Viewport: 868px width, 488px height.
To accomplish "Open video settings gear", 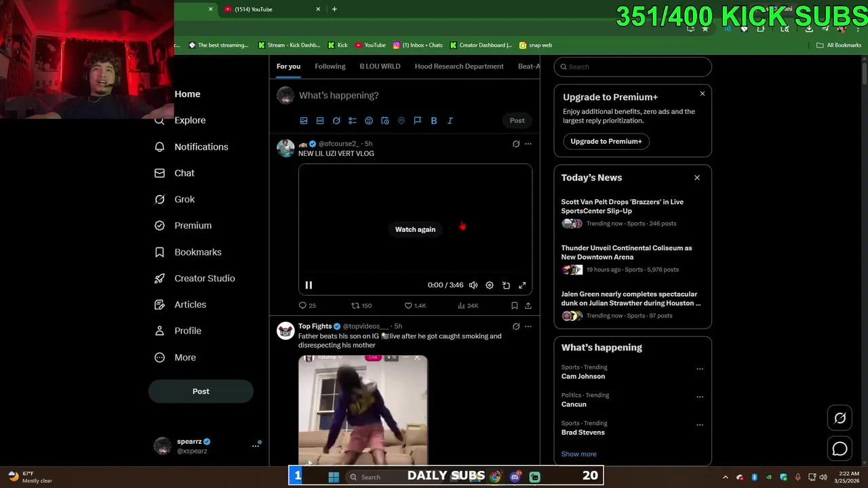I will (490, 285).
